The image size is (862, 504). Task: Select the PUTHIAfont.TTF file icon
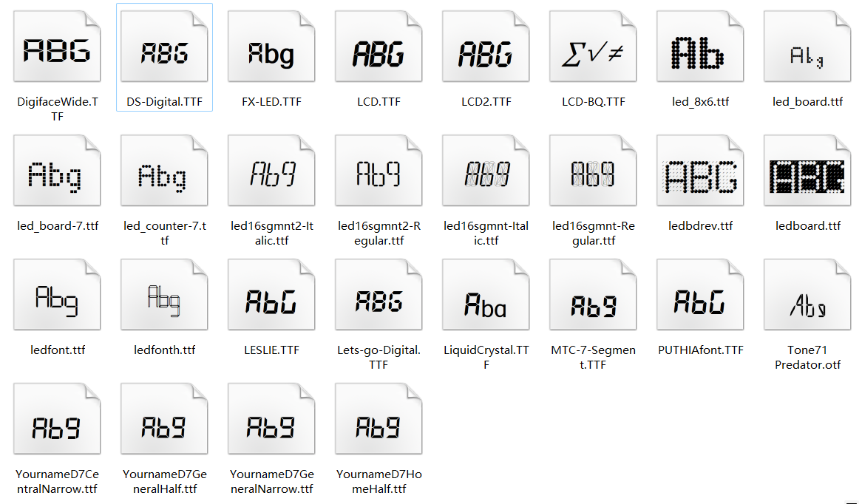click(x=700, y=297)
